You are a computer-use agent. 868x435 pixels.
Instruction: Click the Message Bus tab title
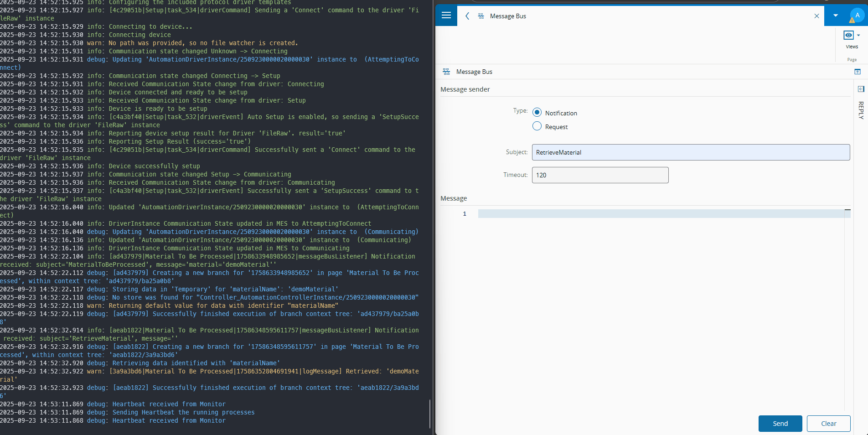(x=508, y=16)
